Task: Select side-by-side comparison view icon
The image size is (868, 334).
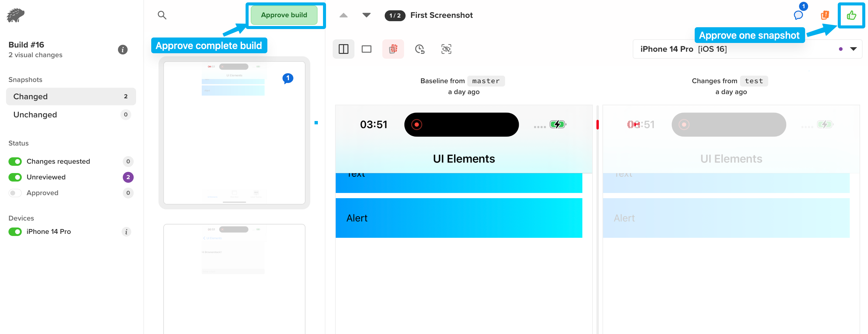Action: [343, 49]
